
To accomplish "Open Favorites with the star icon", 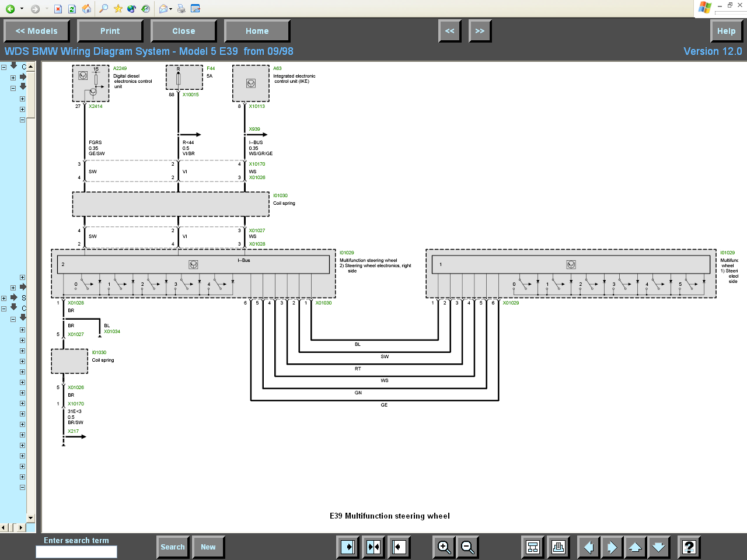I will 118,8.
